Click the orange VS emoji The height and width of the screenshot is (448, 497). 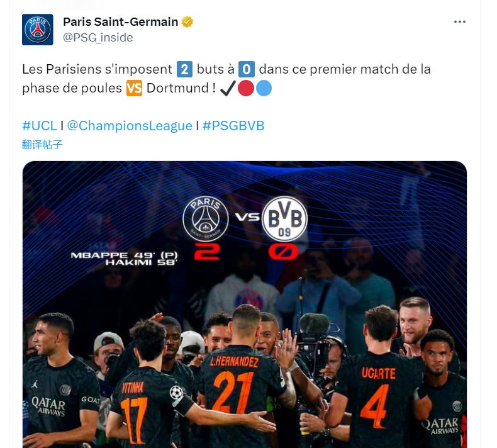pos(134,89)
